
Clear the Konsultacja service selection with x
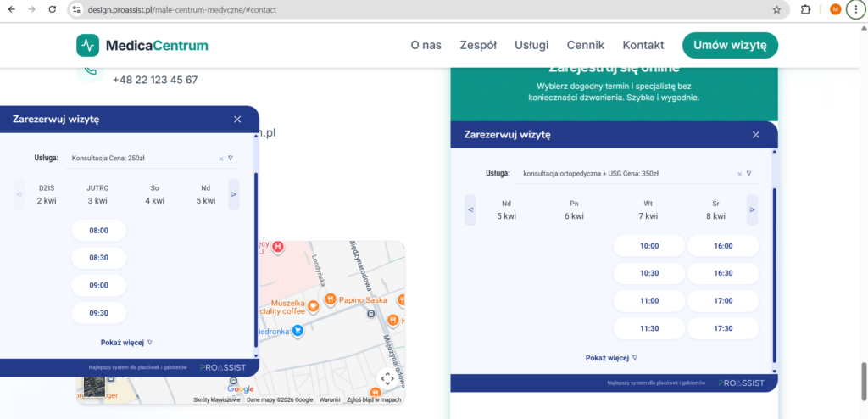220,159
